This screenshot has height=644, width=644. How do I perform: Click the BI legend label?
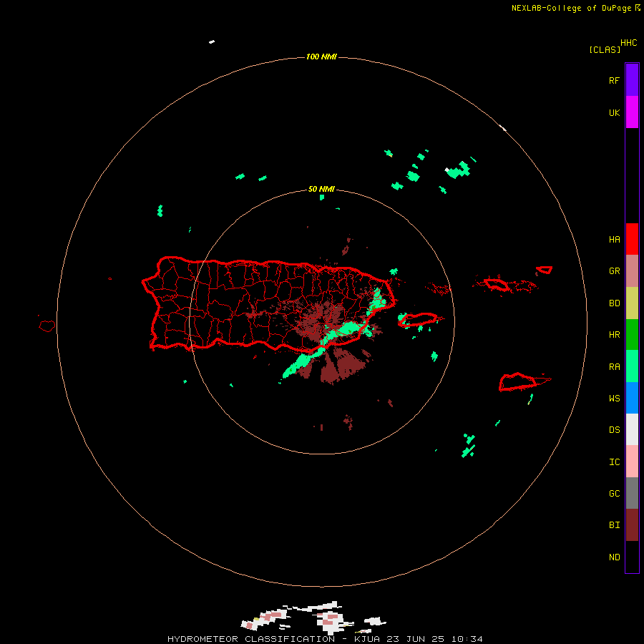pyautogui.click(x=614, y=525)
